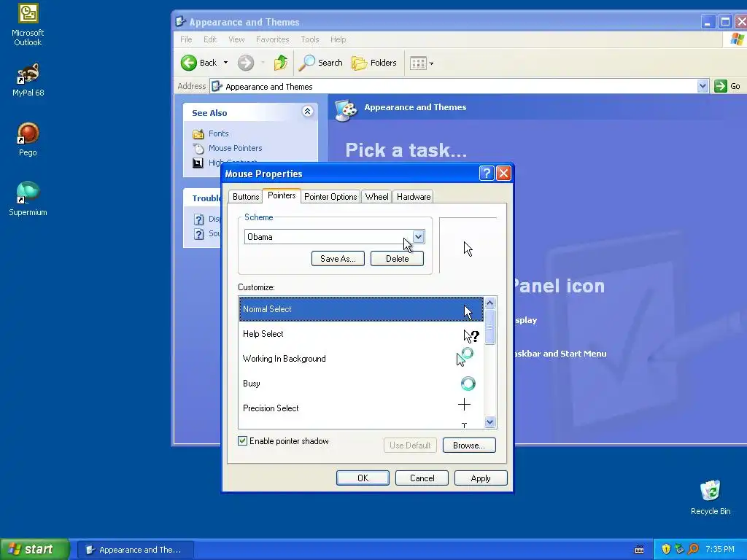Image resolution: width=747 pixels, height=560 pixels.
Task: Click the pointer list scroll up arrow
Action: (x=489, y=303)
